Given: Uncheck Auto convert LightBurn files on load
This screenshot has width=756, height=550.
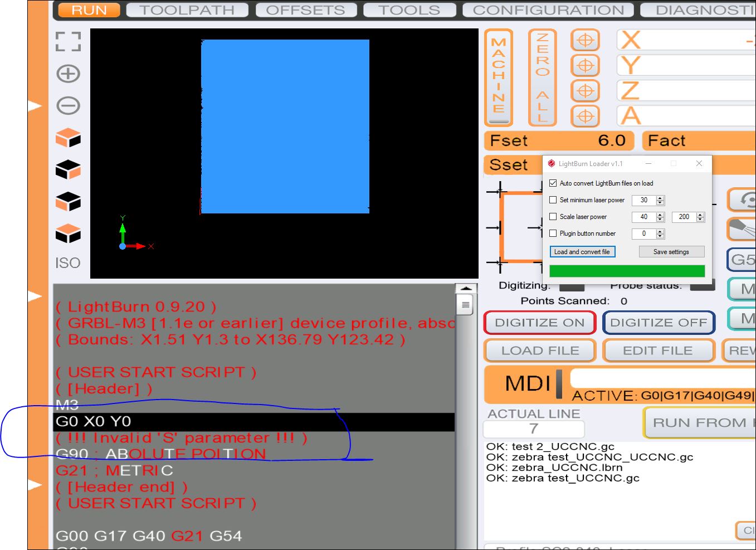Looking at the screenshot, I should pyautogui.click(x=553, y=183).
